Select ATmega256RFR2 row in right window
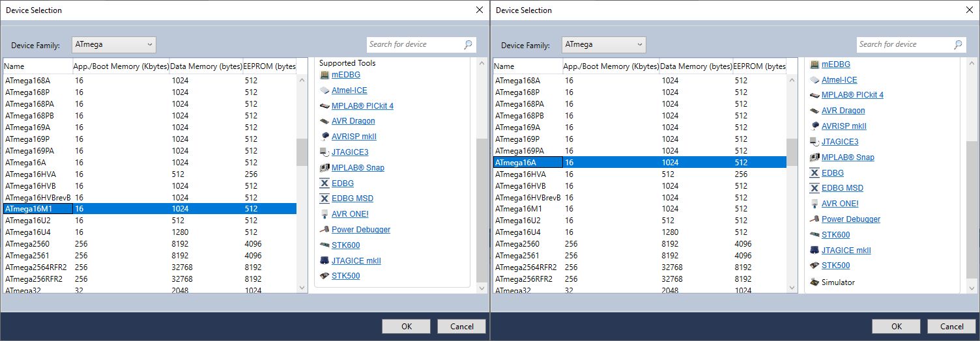Viewport: 980px width, 341px height. pos(640,279)
